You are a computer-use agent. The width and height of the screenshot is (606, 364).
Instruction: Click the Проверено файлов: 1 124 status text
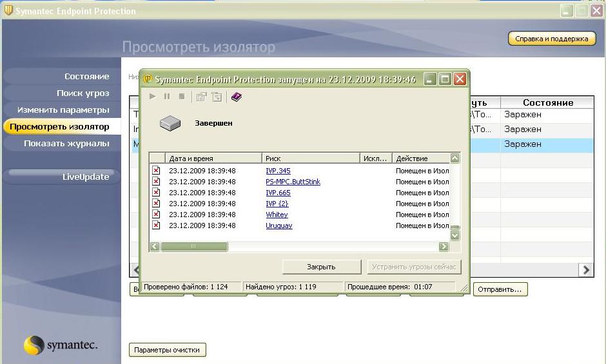pos(186,287)
